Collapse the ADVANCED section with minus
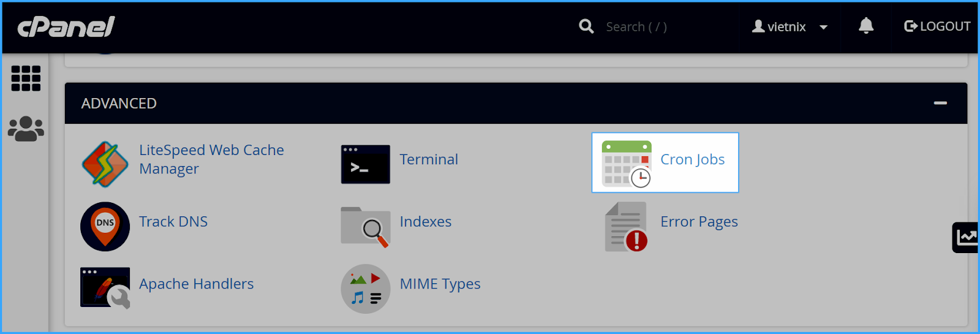980x334 pixels. [x=940, y=103]
